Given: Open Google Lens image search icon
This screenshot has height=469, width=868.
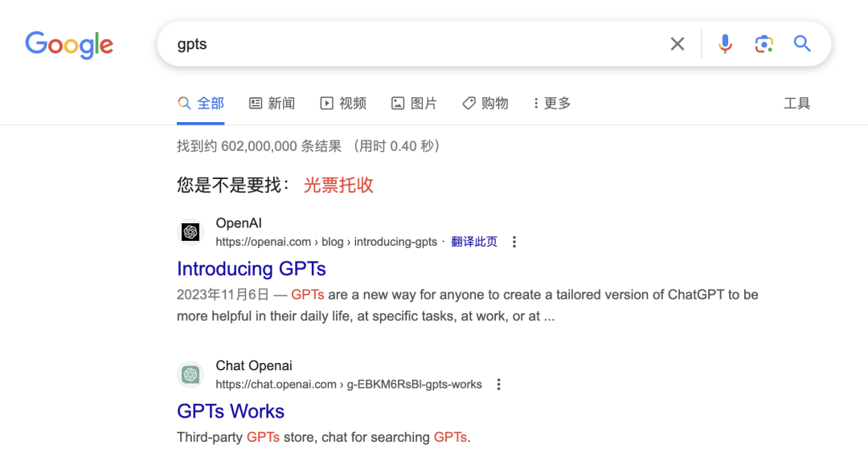Looking at the screenshot, I should coord(764,43).
